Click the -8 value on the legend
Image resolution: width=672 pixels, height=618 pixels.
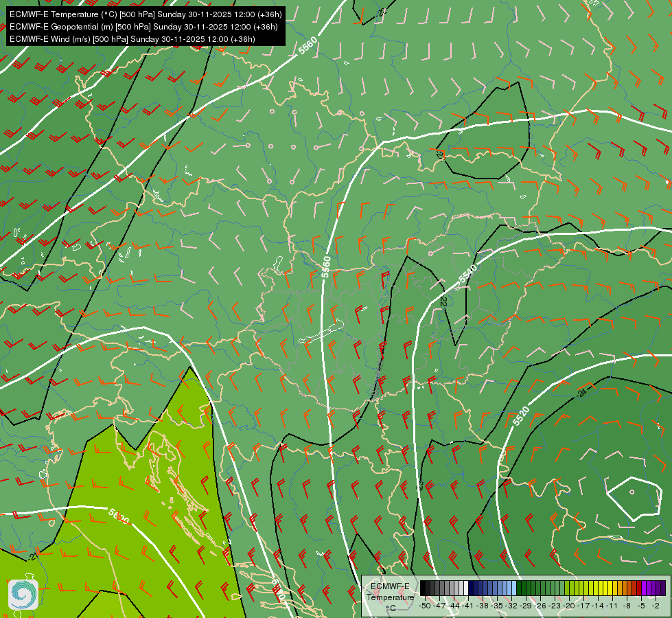(627, 606)
